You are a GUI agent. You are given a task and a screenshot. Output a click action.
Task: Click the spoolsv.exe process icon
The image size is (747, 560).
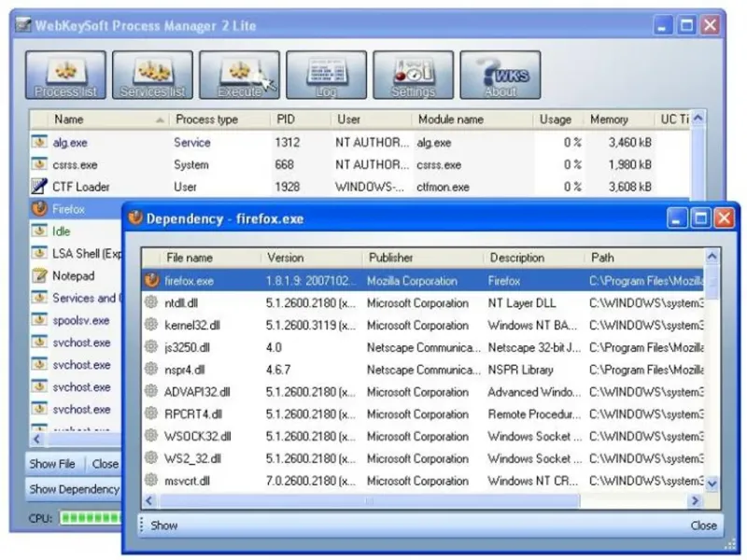(39, 319)
